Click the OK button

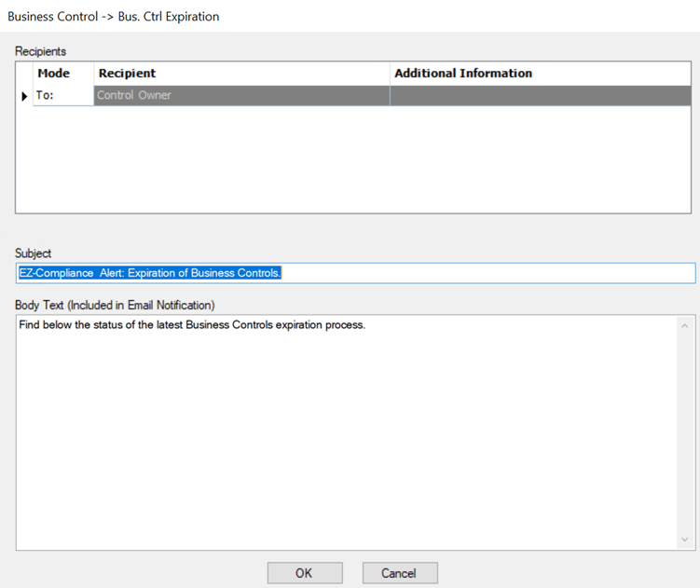pos(304,573)
